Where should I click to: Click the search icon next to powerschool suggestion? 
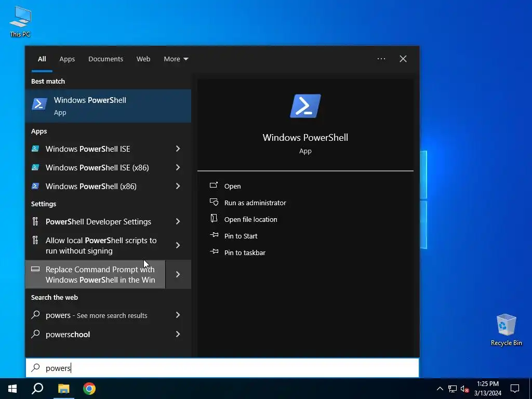pos(35,334)
